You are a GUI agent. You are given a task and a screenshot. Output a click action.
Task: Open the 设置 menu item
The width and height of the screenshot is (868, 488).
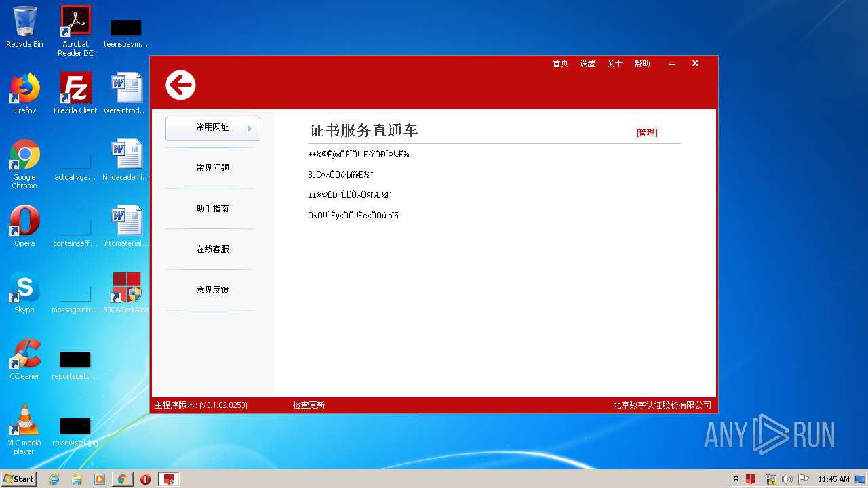tap(587, 64)
